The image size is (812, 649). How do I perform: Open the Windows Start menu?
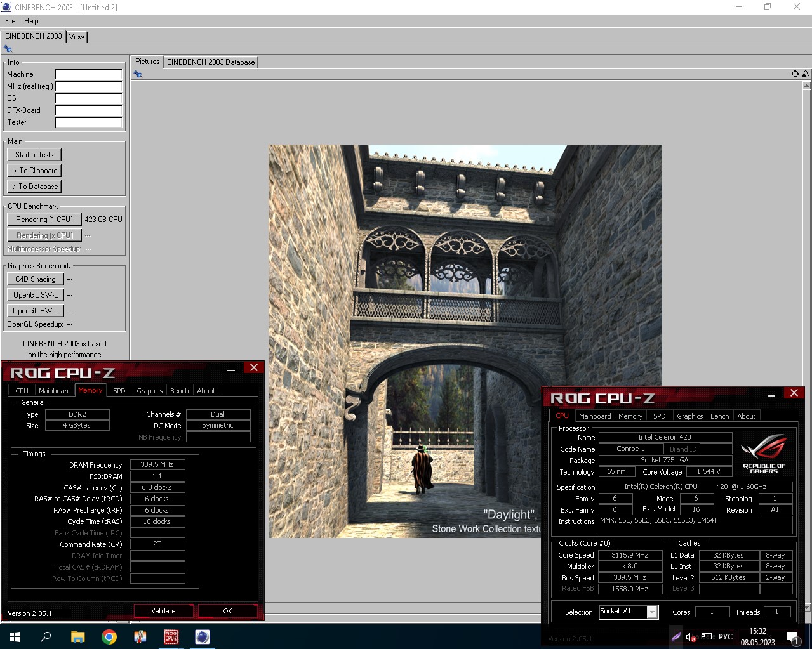click(x=15, y=636)
